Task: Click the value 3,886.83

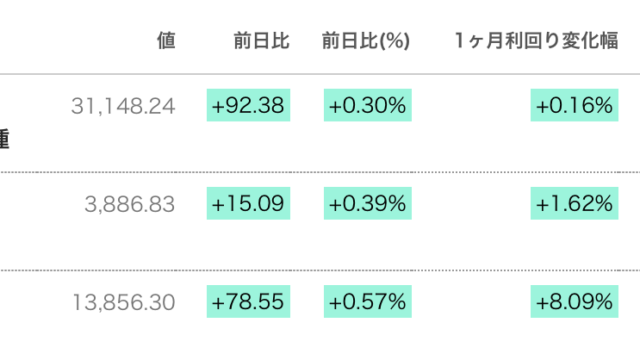Action: click(130, 204)
